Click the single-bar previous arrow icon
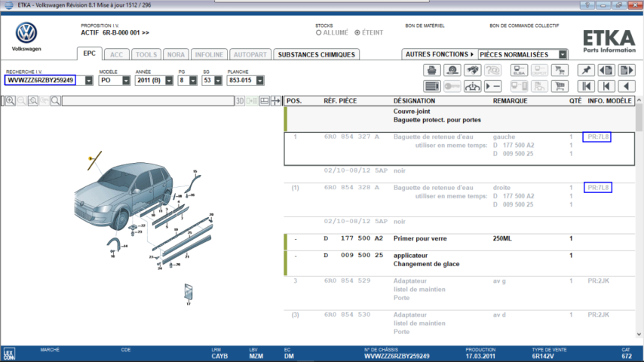This screenshot has height=362, width=644. [x=606, y=86]
